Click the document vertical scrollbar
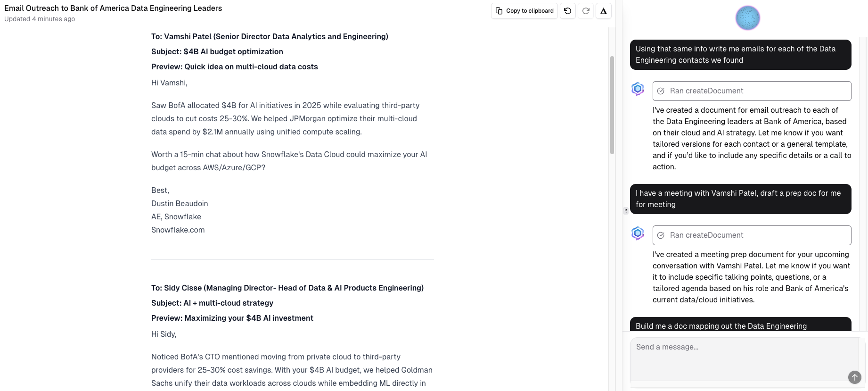 coord(612,105)
